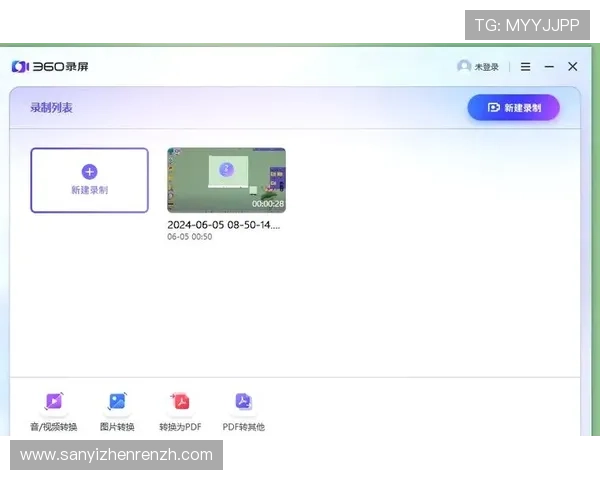Click the 转换为PDF label
Screen dimensions: 600x480
tap(180, 427)
